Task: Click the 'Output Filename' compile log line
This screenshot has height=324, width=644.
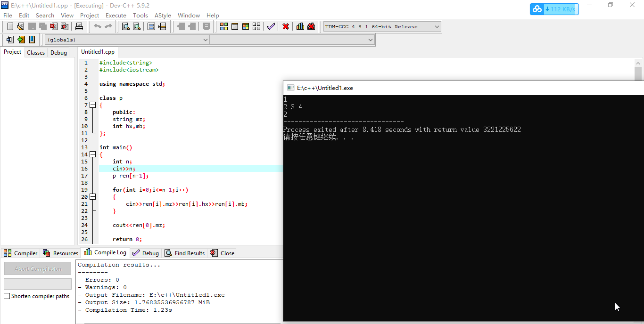Action: [151, 295]
